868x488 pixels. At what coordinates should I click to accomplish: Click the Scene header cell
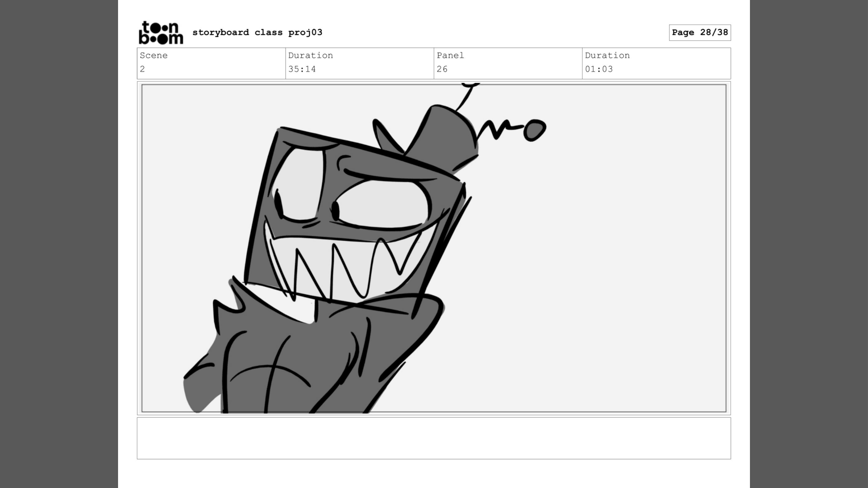coord(154,55)
